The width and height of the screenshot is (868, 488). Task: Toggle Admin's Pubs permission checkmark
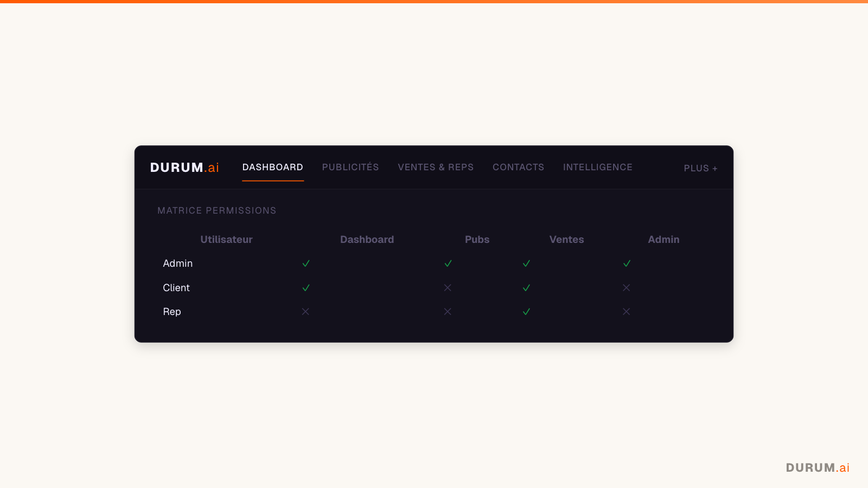448,264
